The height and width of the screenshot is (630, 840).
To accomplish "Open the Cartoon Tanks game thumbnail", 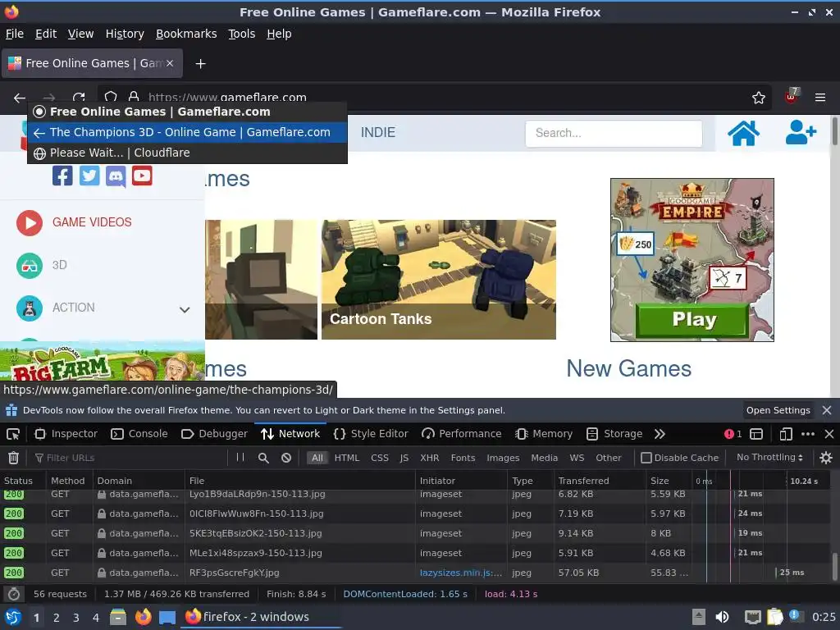I will point(438,279).
